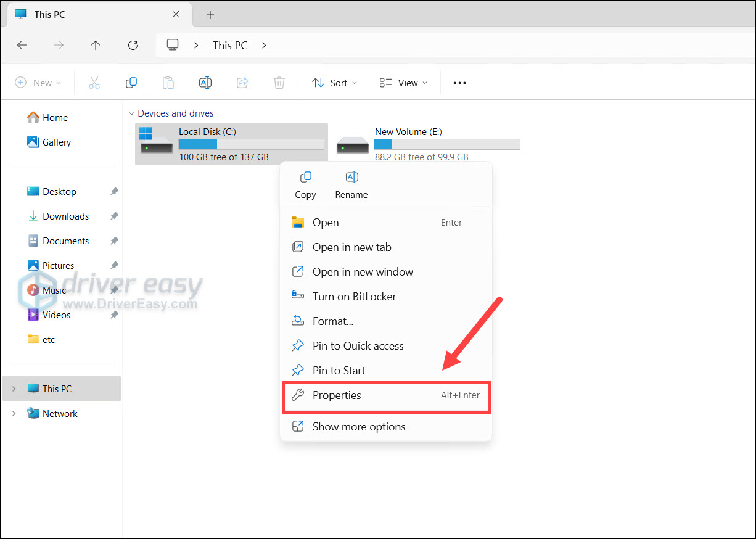Expand the Network tree node
The width and height of the screenshot is (756, 539).
pyautogui.click(x=14, y=414)
